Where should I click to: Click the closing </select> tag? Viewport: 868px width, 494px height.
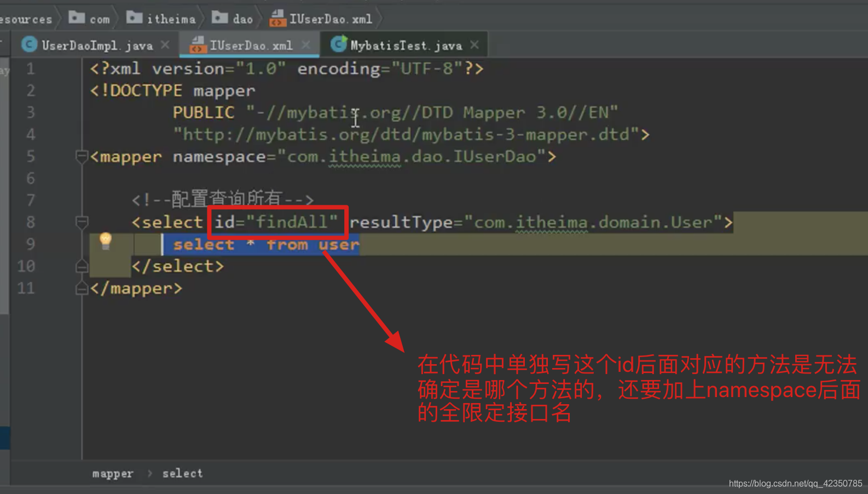point(178,266)
